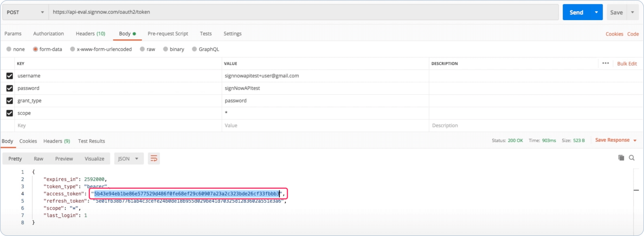Screen dimensions: 644x236
Task: Expand the Save options arrow
Action: pyautogui.click(x=632, y=12)
